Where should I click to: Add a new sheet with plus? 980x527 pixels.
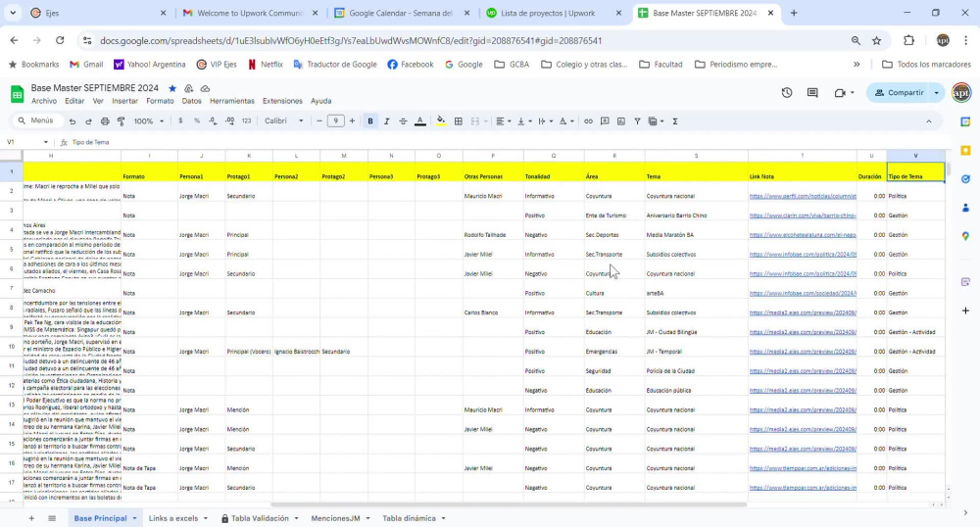(x=31, y=518)
